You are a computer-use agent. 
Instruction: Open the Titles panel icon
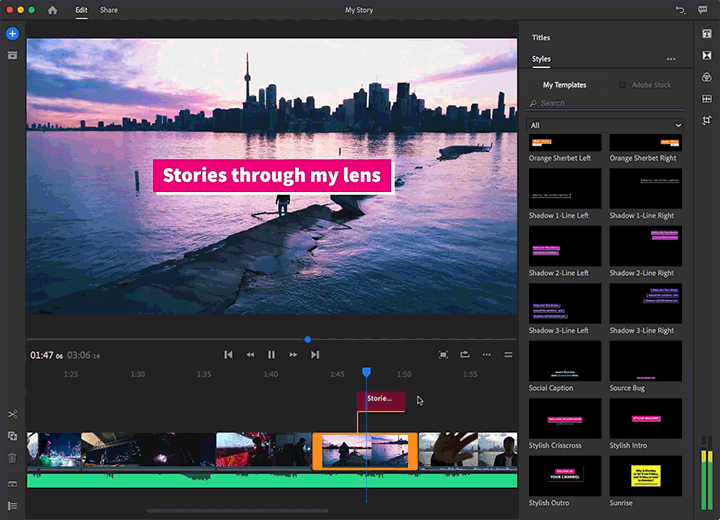(706, 33)
